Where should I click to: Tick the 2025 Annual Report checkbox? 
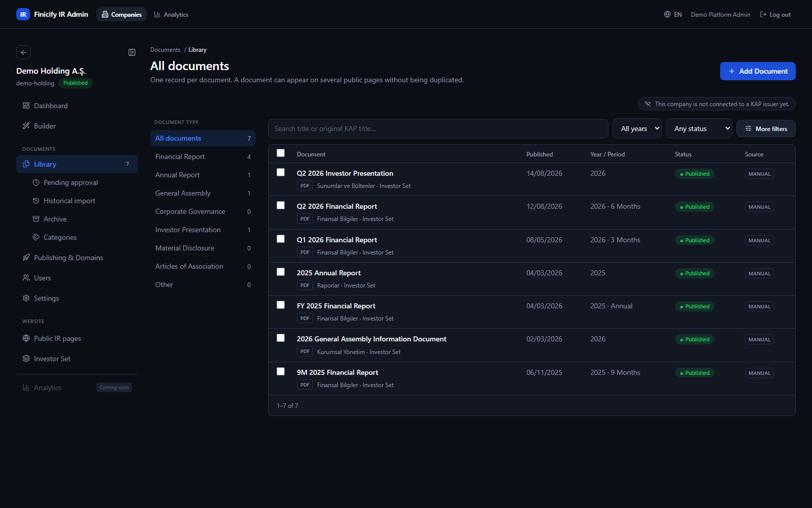281,272
